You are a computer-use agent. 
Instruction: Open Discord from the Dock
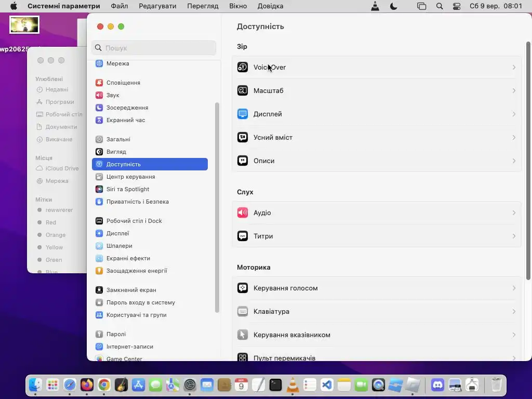click(437, 385)
